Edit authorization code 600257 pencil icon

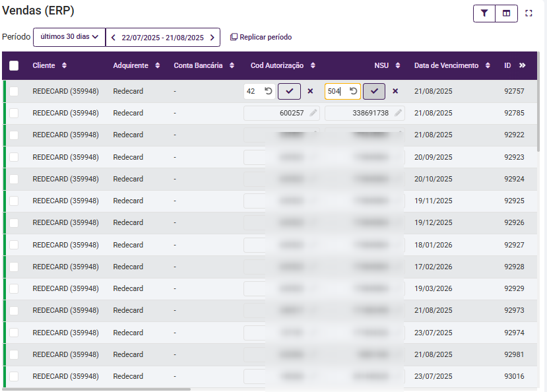313,113
